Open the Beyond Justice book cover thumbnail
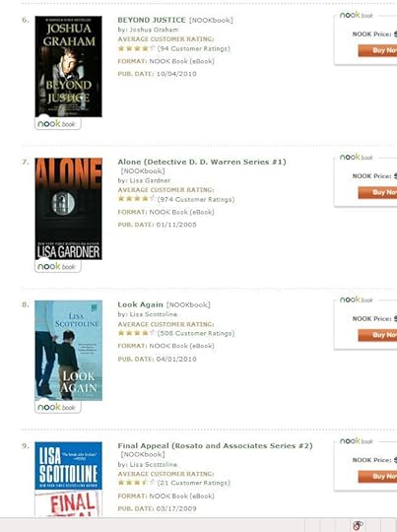Viewport: 397px width, 532px height. pos(69,67)
